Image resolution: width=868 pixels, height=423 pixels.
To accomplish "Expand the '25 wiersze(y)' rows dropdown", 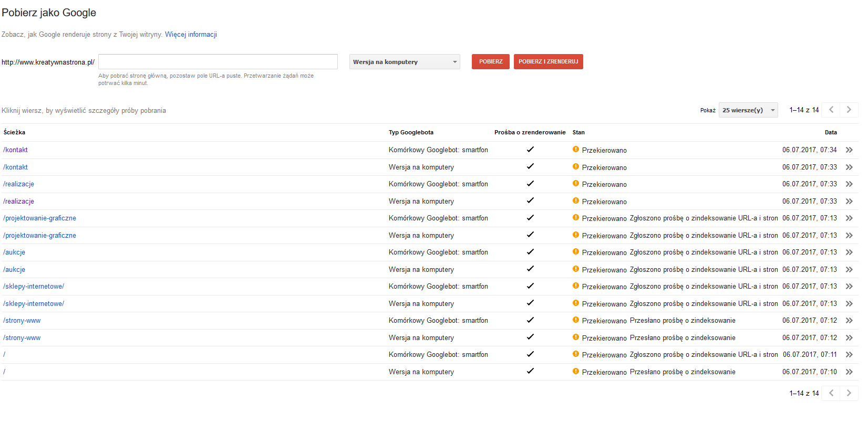I will pos(748,110).
